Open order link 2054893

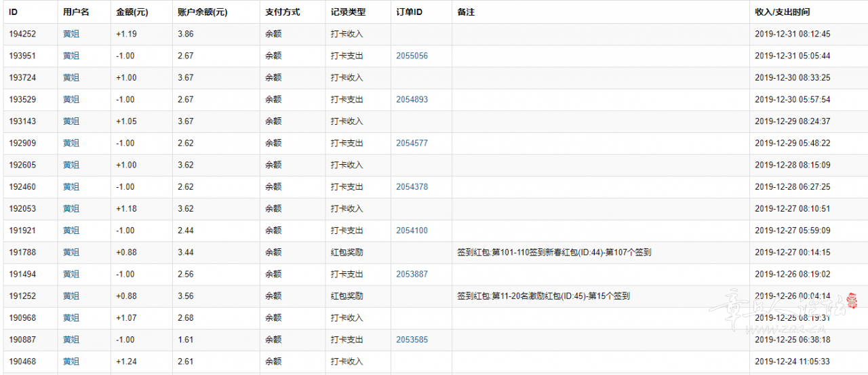(x=412, y=100)
